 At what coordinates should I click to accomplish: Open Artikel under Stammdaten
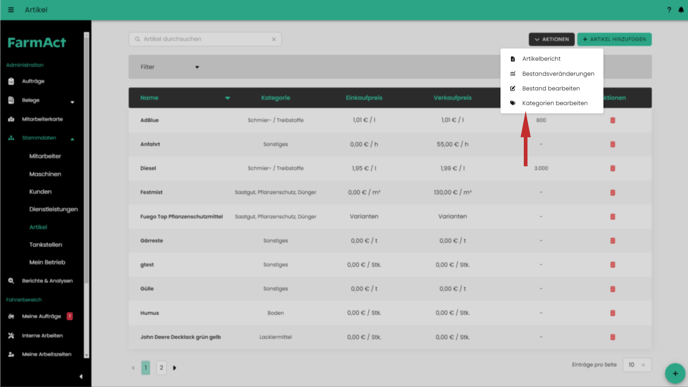pyautogui.click(x=38, y=227)
